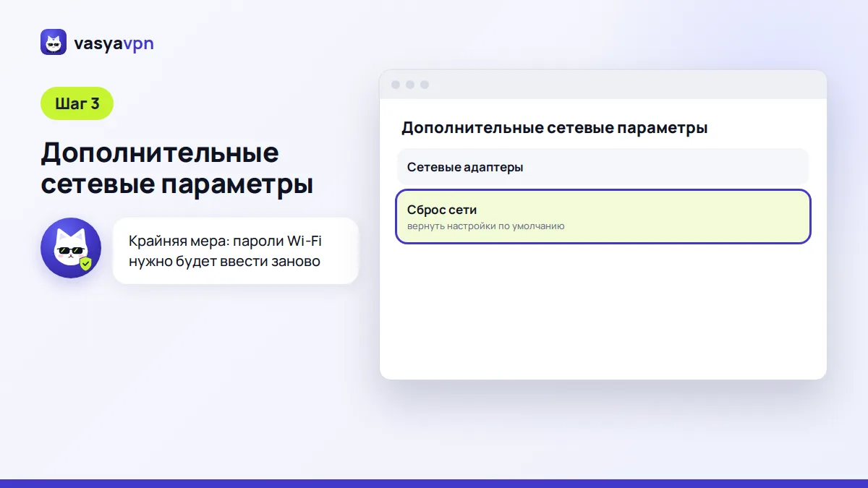Screen dimensions: 868x488
Task: Click the first gray window control dot
Action: (x=396, y=85)
